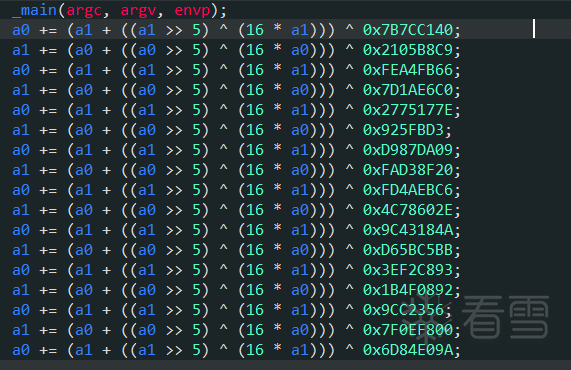This screenshot has width=571, height=370.
Task: Click leading a0 on the 0x2775177E line
Action: point(21,110)
